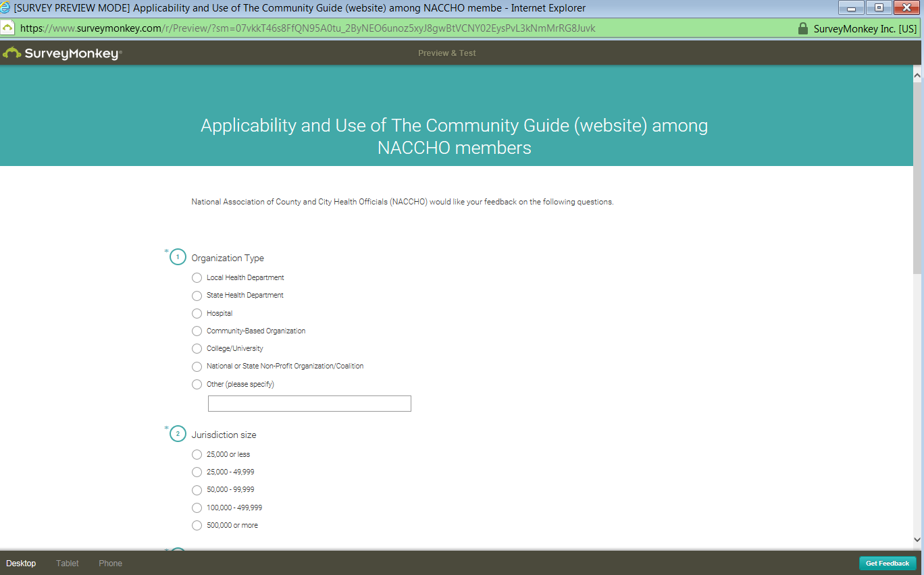The width and height of the screenshot is (924, 575).
Task: Click the survey title text
Action: 455,136
